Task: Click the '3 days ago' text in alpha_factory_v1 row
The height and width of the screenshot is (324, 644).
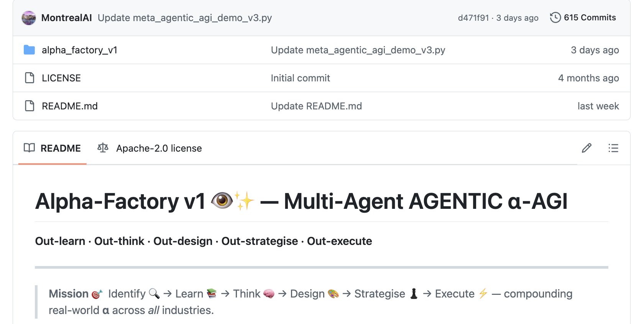Action: point(595,50)
